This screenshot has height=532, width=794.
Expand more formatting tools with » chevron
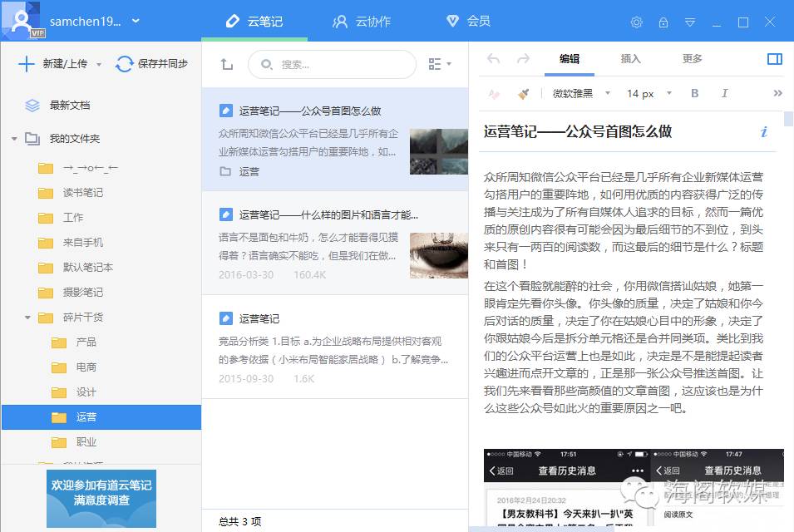(777, 94)
